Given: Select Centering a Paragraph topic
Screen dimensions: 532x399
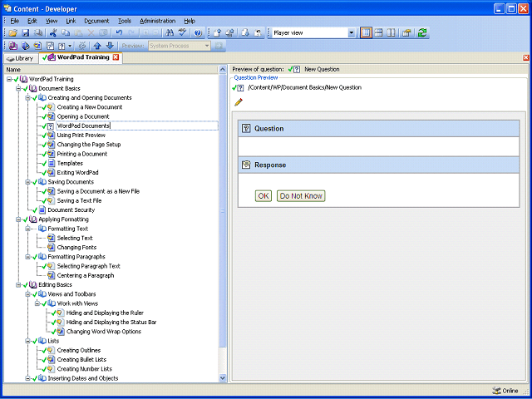Looking at the screenshot, I should tap(86, 275).
